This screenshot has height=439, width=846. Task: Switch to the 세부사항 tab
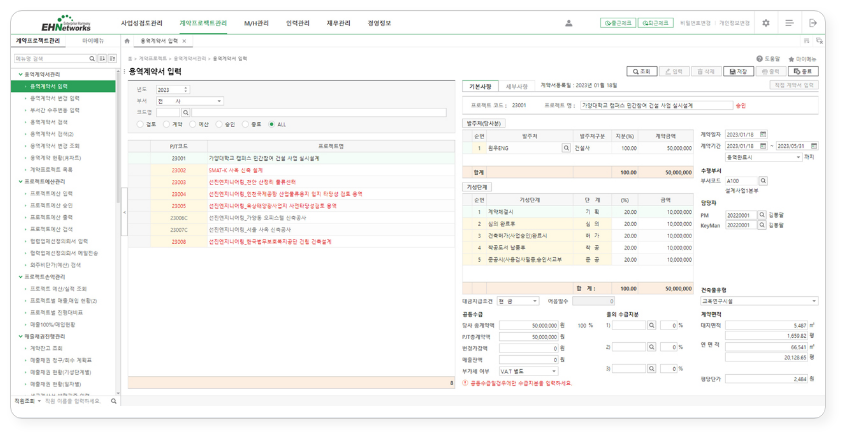[517, 87]
